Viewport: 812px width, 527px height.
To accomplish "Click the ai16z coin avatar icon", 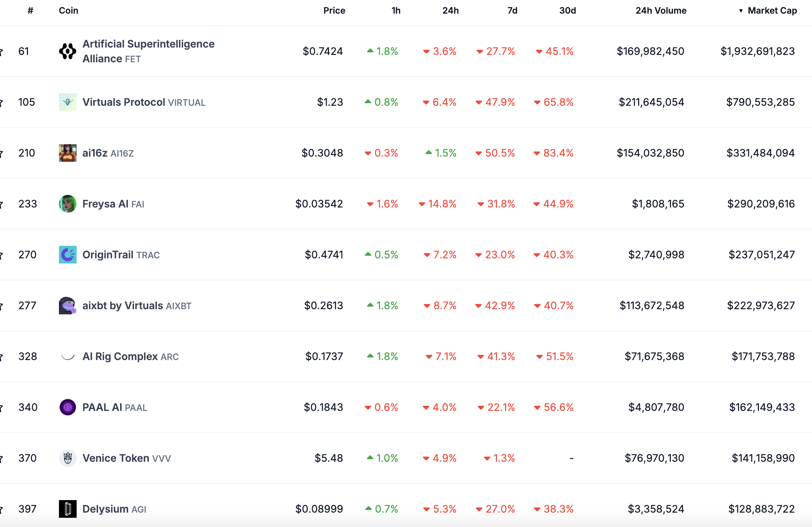I will click(x=67, y=153).
